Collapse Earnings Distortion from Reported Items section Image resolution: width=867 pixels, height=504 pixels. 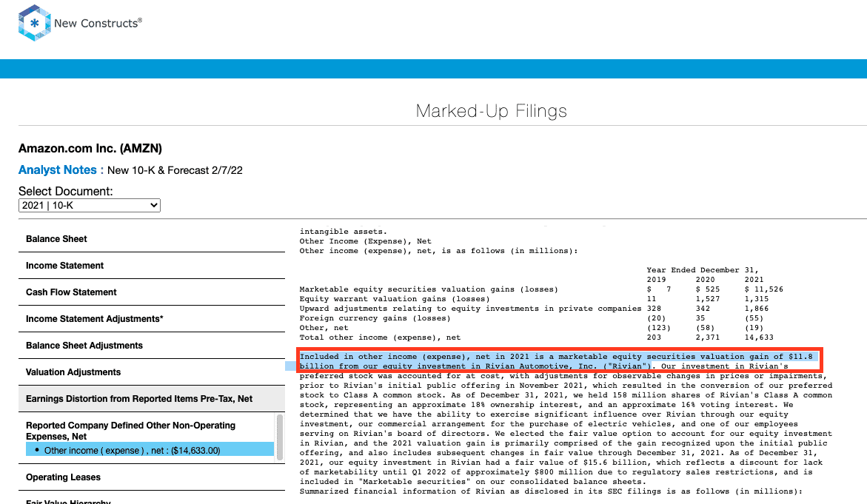[152, 398]
